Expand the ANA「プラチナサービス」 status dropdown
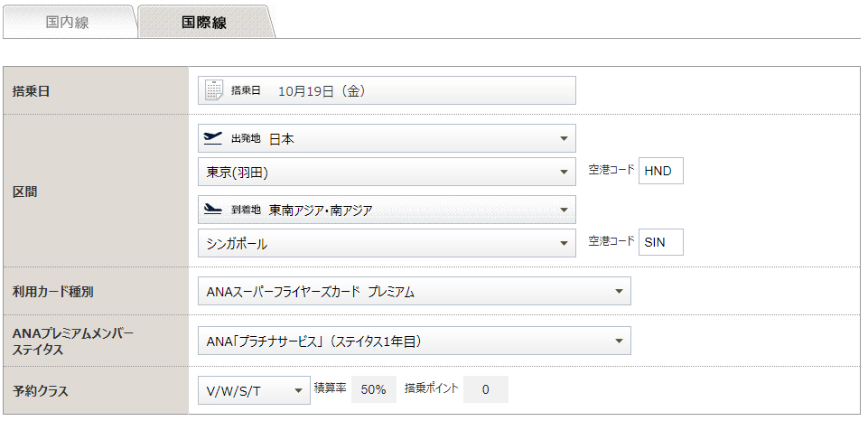This screenshot has width=868, height=421. (x=414, y=341)
